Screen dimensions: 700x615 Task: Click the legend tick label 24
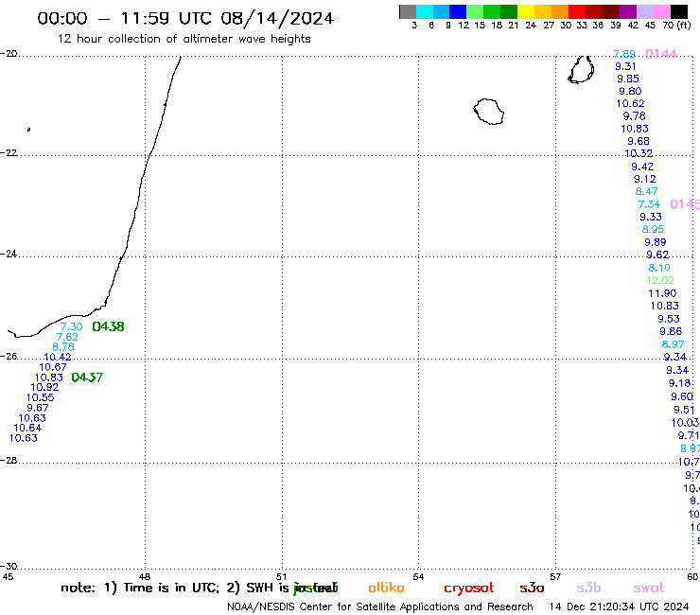(x=531, y=26)
